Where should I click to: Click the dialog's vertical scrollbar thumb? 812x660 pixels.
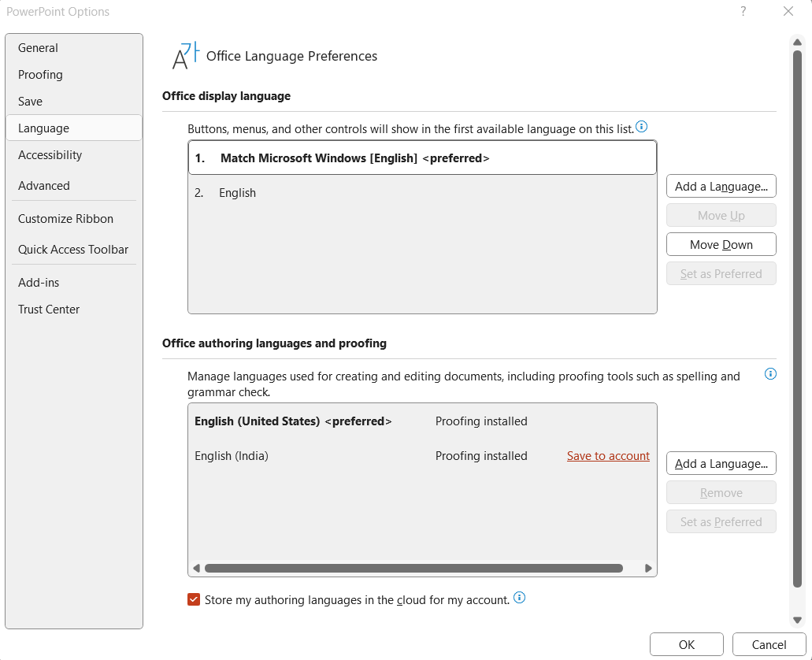(798, 319)
